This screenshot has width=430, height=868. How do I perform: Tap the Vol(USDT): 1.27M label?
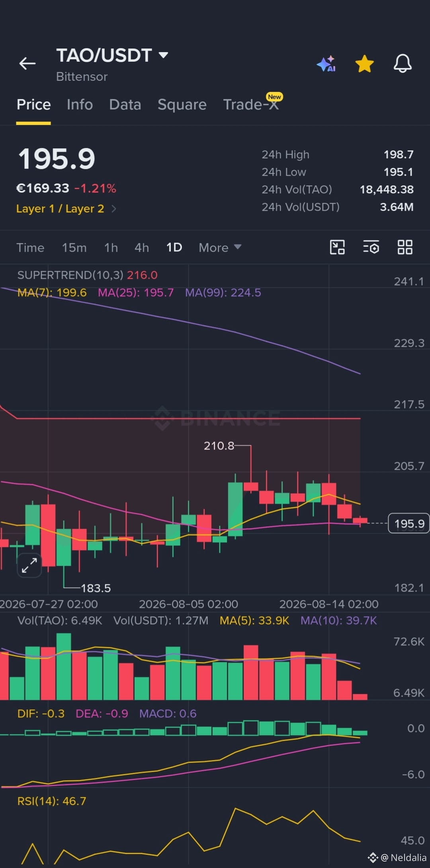point(161,621)
